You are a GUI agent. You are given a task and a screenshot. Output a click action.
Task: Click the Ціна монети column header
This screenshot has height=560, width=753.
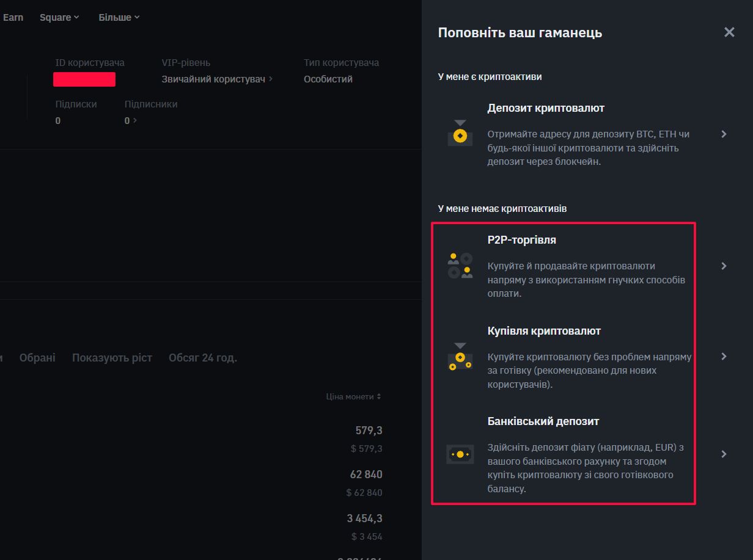pos(350,396)
